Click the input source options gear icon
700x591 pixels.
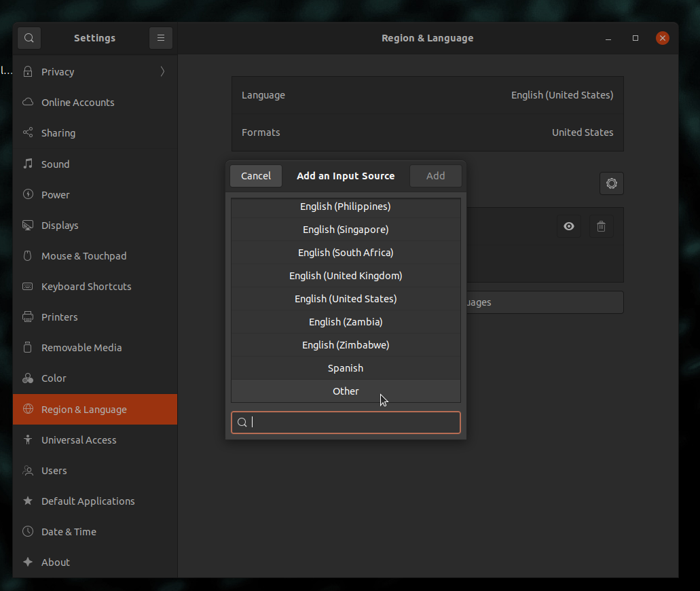[x=611, y=183]
